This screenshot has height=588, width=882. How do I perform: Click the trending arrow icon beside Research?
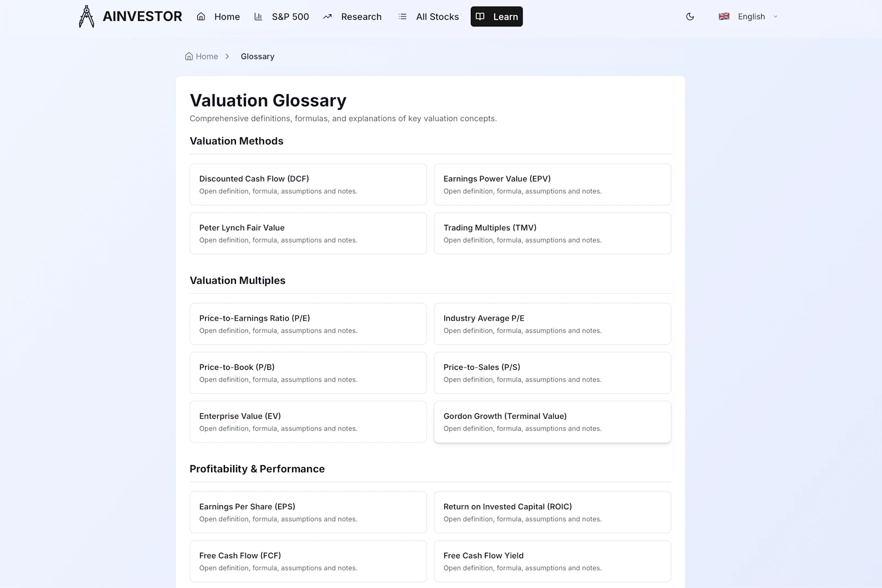point(327,17)
